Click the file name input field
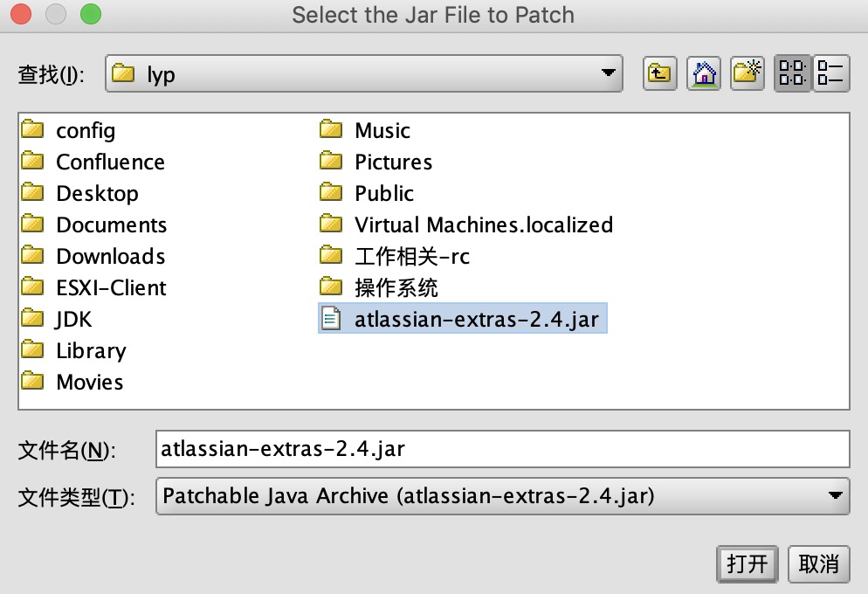The height and width of the screenshot is (594, 868). tap(503, 449)
